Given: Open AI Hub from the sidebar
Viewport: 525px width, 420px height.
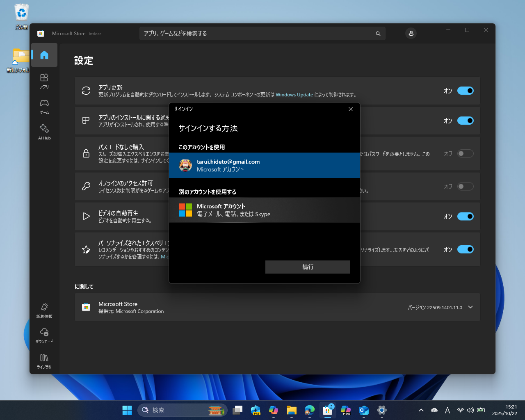Looking at the screenshot, I should point(44,132).
